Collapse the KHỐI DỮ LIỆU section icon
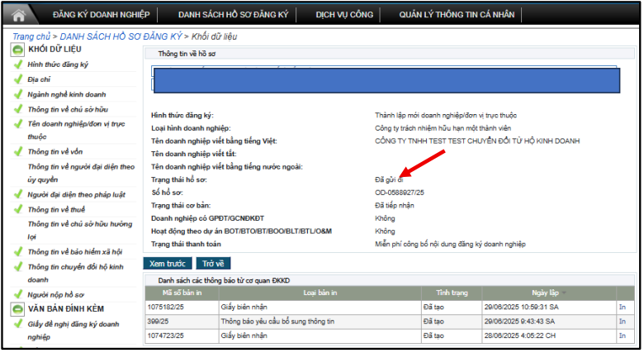This screenshot has height=353, width=644. coord(17,50)
